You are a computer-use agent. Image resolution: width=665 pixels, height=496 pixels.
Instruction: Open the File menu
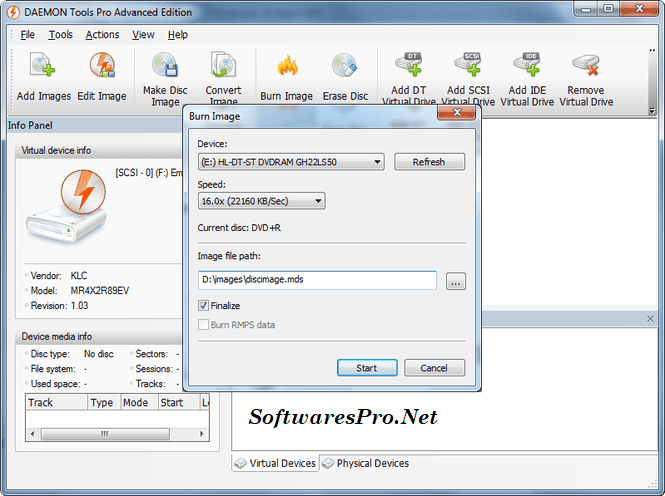(x=28, y=35)
